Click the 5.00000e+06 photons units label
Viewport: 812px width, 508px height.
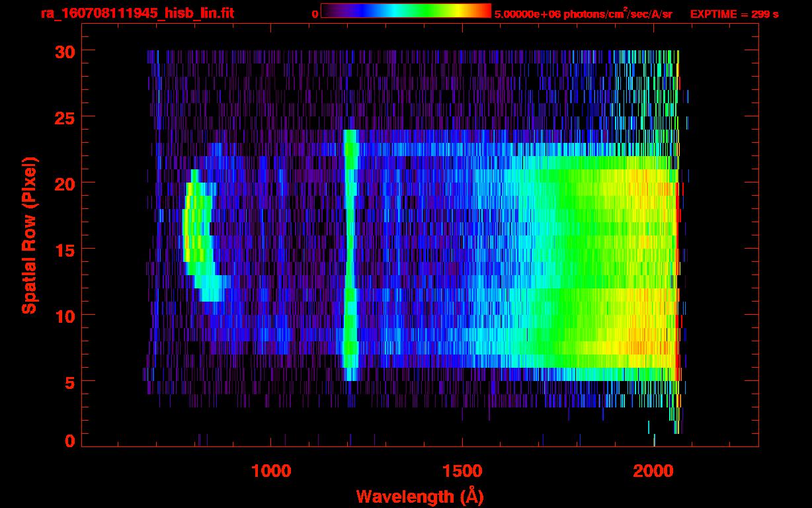coord(583,14)
